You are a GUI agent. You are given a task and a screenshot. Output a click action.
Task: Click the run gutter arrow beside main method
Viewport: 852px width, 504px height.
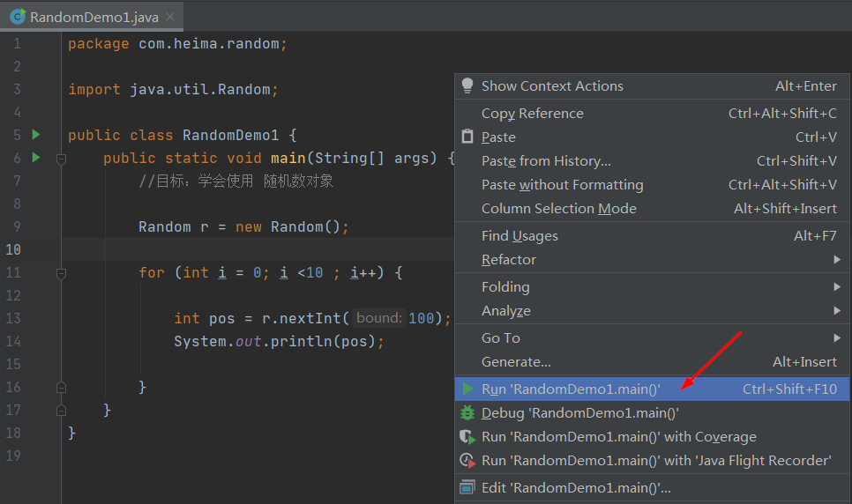pos(36,158)
